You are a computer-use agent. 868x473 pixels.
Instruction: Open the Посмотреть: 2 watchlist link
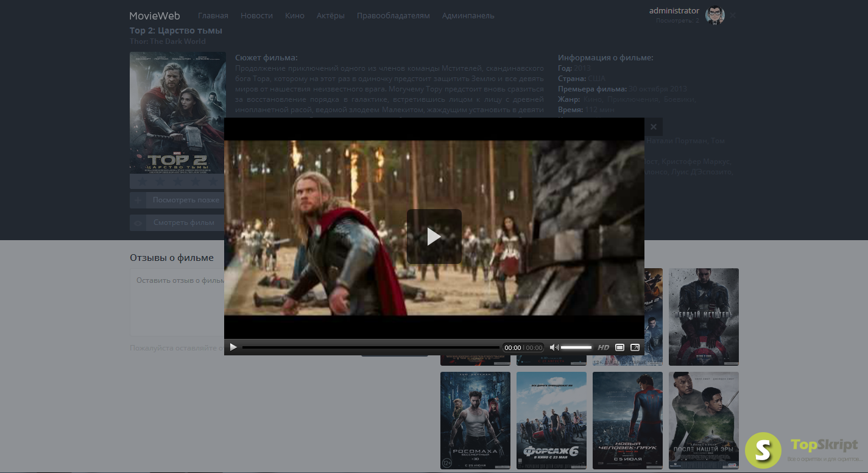click(677, 21)
